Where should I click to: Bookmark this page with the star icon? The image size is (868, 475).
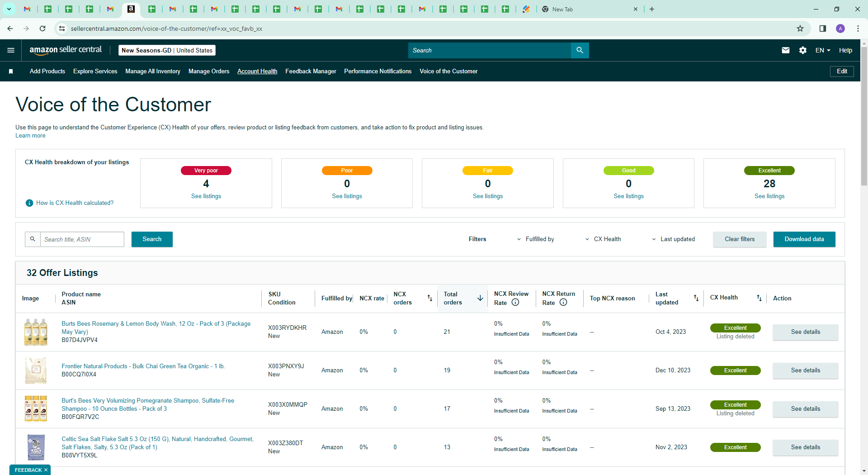[800, 28]
